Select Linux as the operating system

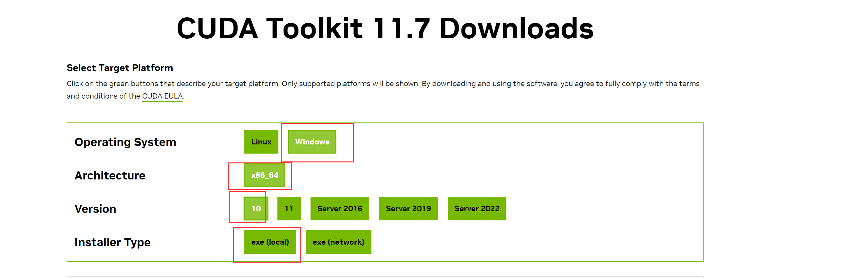[261, 142]
